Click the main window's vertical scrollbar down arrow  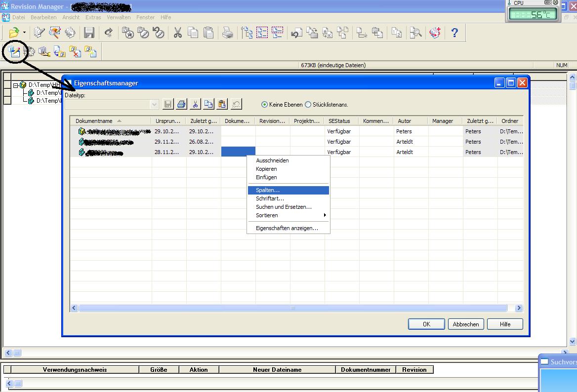[573, 341]
